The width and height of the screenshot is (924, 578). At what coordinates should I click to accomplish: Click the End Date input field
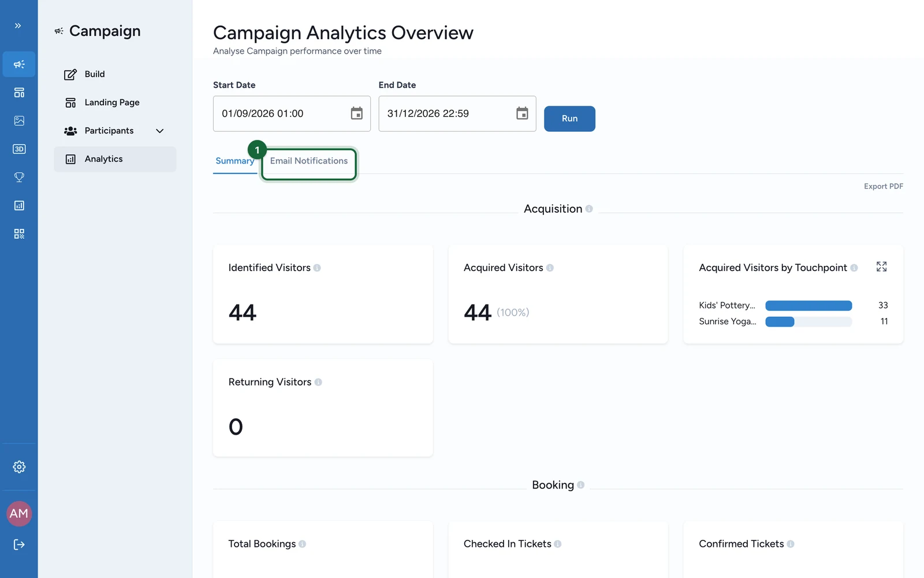pyautogui.click(x=457, y=114)
